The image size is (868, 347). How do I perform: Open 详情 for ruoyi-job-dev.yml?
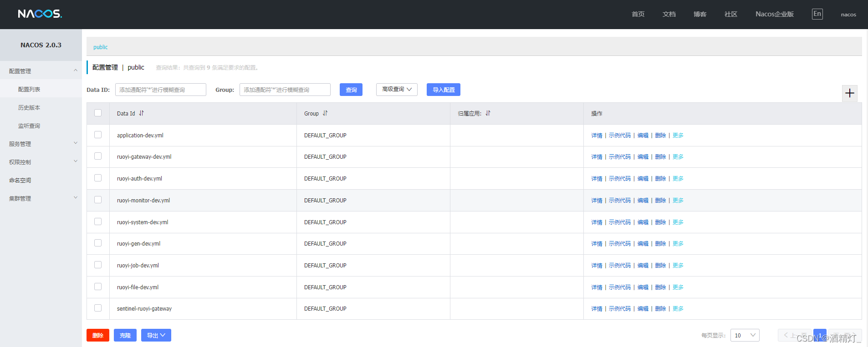(x=597, y=266)
